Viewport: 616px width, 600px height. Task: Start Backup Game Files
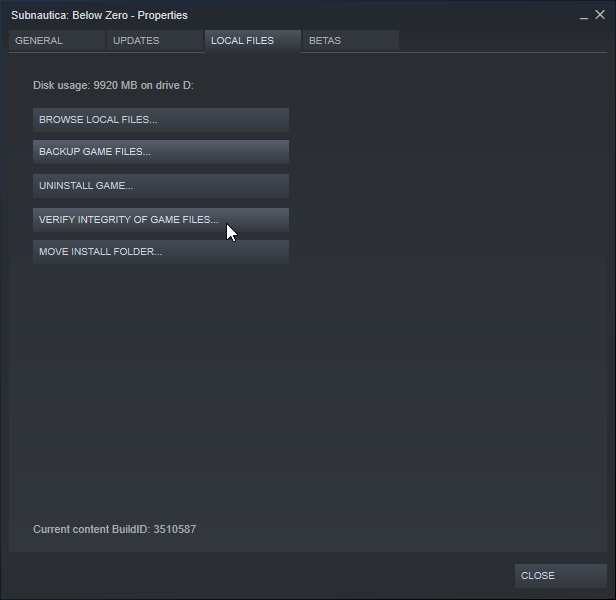point(161,152)
